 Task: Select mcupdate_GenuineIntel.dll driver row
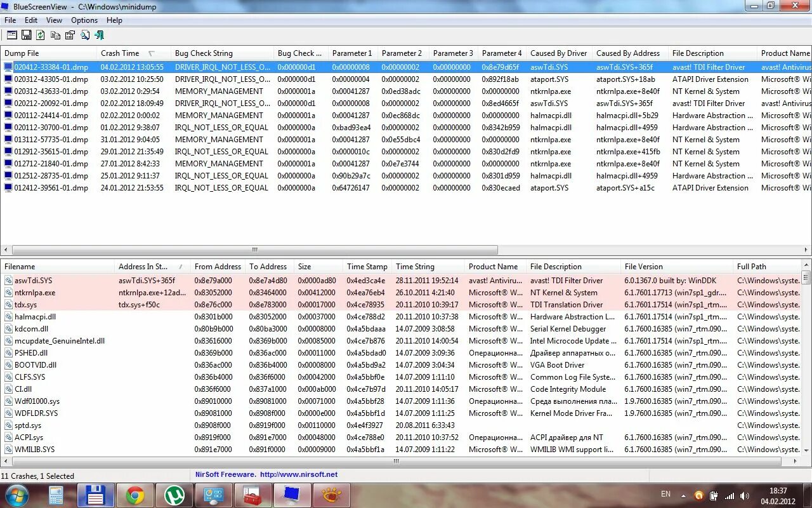pos(402,341)
